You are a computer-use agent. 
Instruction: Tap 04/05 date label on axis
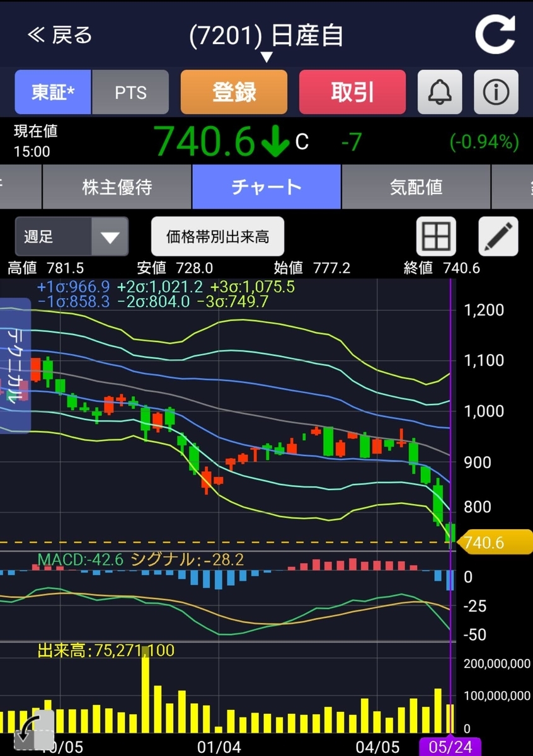click(377, 747)
